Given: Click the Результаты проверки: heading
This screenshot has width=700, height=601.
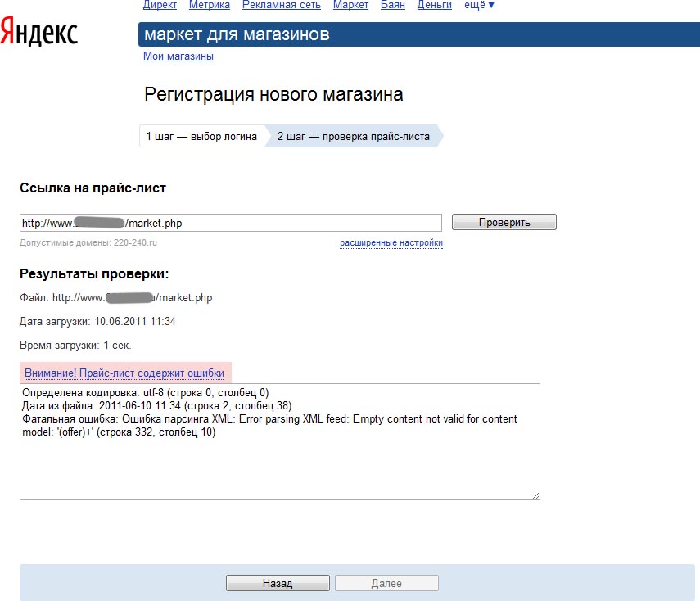Looking at the screenshot, I should point(94,273).
